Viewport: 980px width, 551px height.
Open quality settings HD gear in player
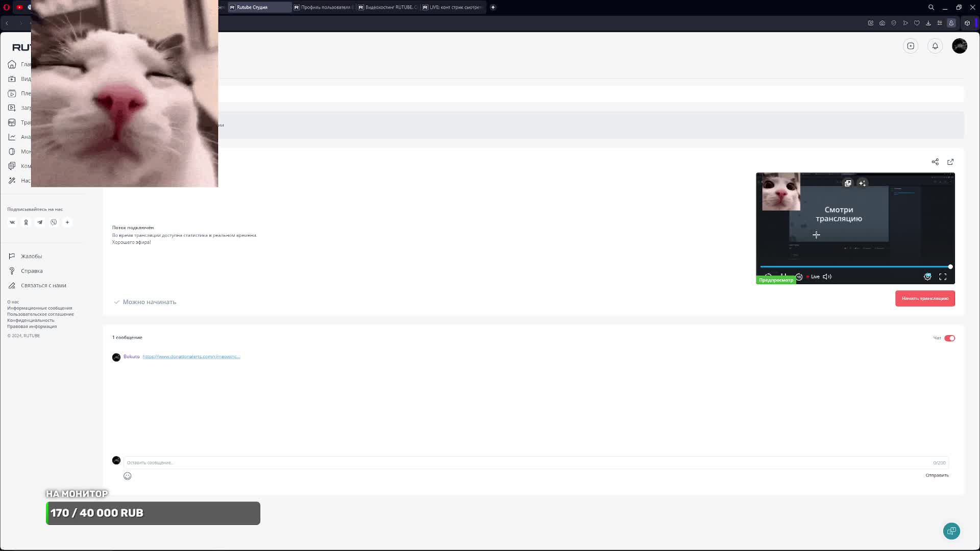pos(927,277)
